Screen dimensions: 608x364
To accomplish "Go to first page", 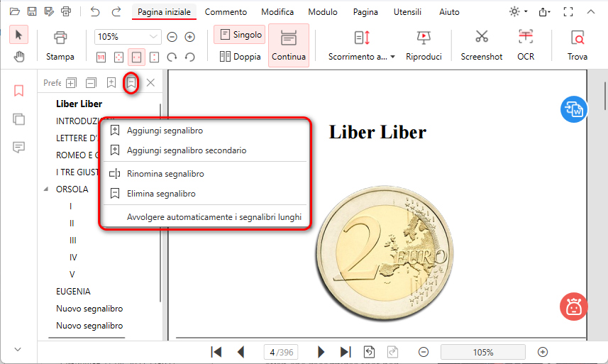I will tap(216, 352).
